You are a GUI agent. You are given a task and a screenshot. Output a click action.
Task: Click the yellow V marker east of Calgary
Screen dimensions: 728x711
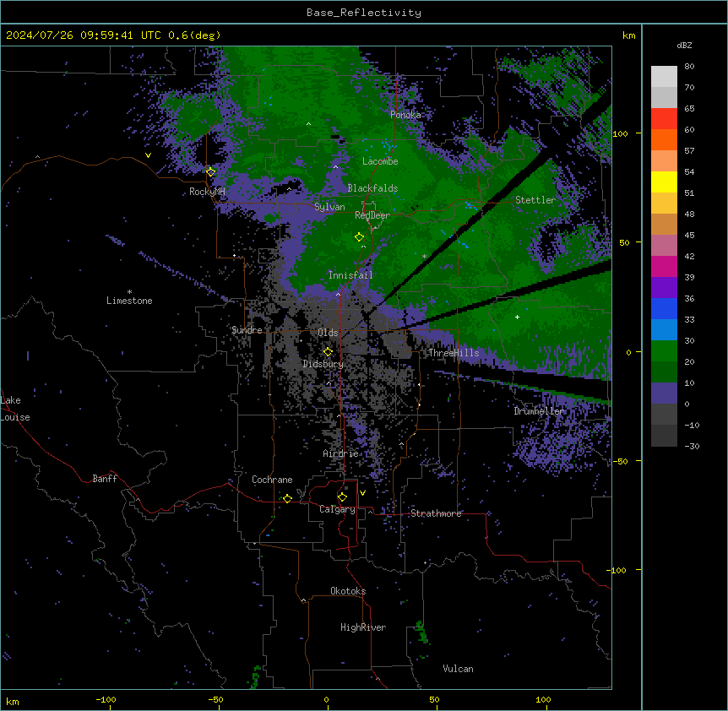click(x=362, y=493)
